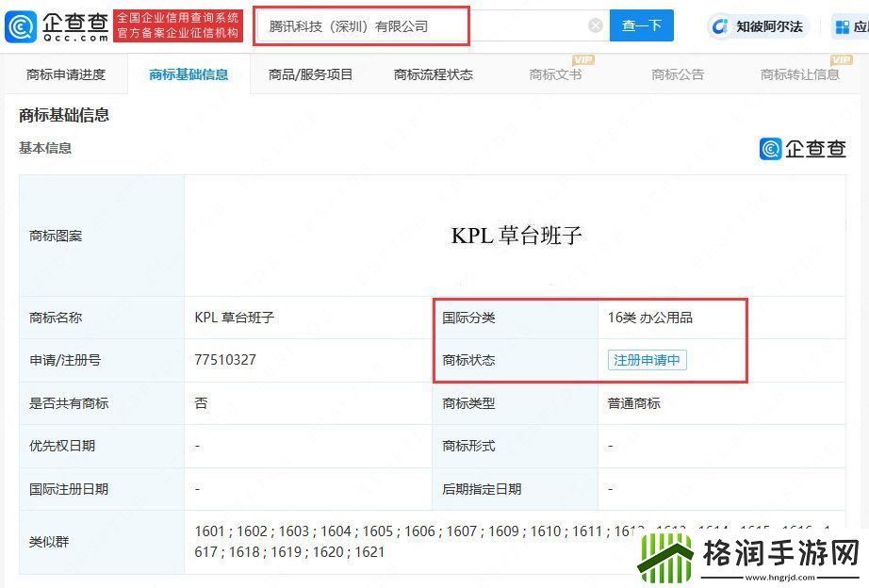Click the 商标类型 label

[468, 403]
